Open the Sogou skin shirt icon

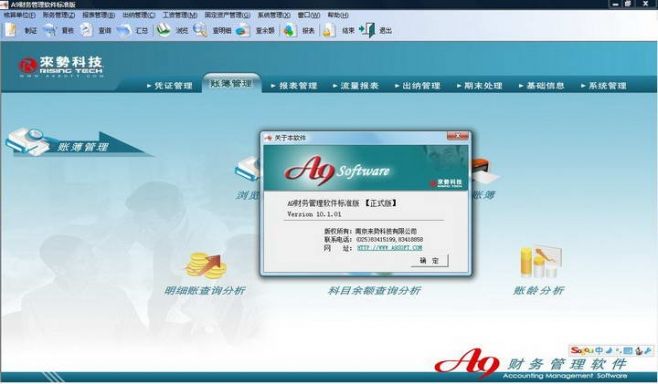[x=639, y=350]
